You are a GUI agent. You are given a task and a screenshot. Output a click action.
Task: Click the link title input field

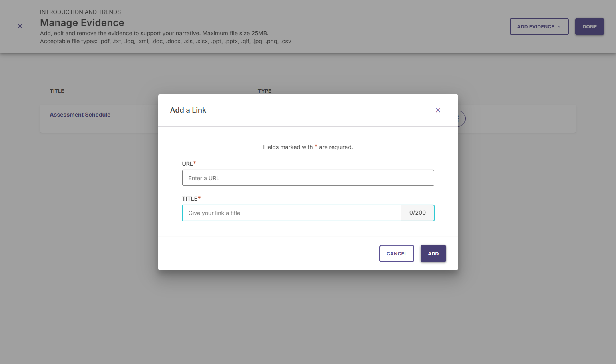click(x=292, y=213)
